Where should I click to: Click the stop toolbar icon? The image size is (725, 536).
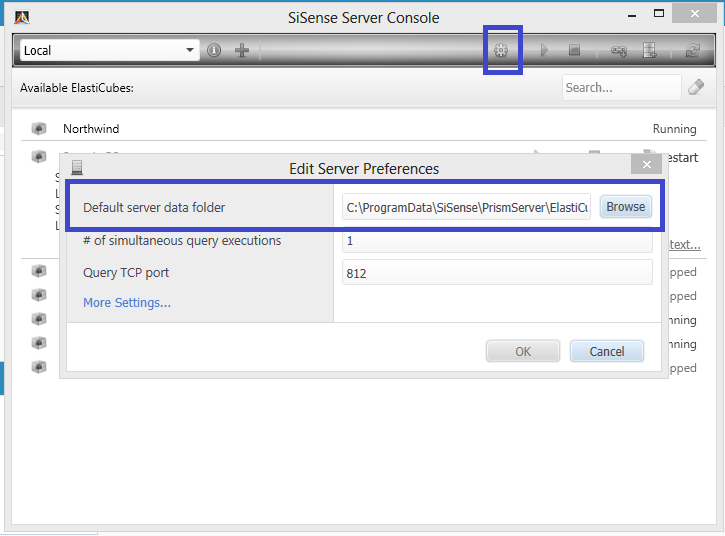(574, 50)
